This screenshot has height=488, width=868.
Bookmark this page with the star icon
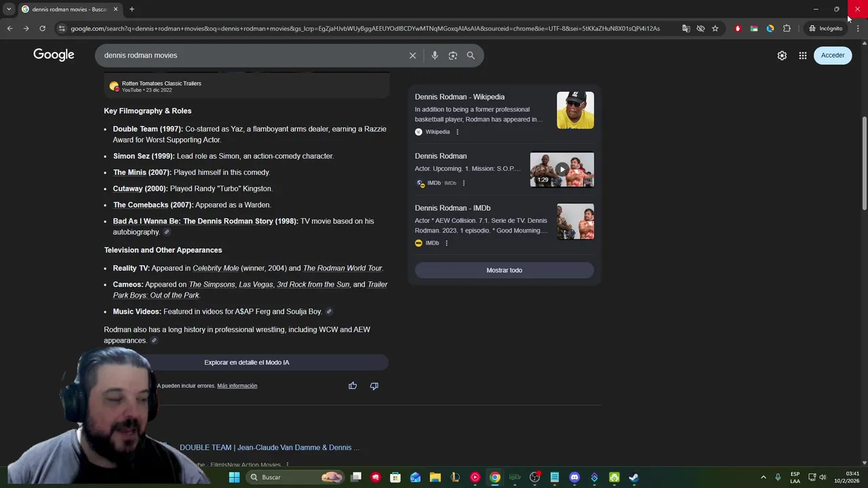[x=715, y=28]
